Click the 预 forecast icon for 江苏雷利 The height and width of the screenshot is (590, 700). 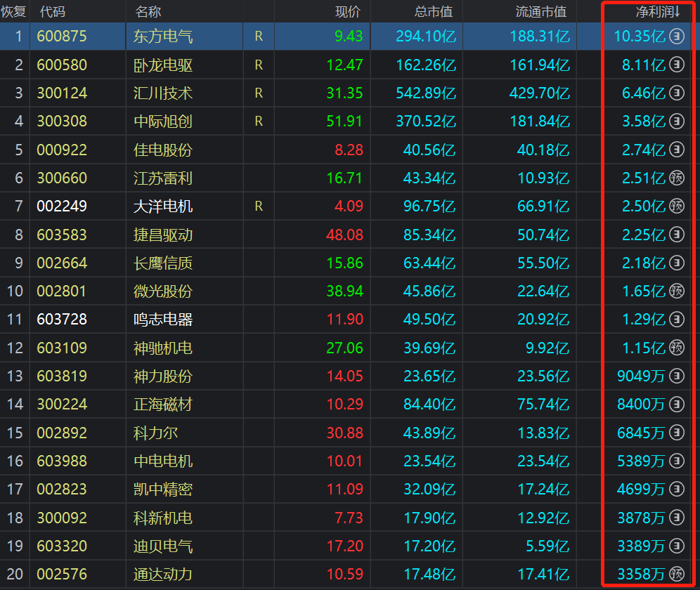677,178
